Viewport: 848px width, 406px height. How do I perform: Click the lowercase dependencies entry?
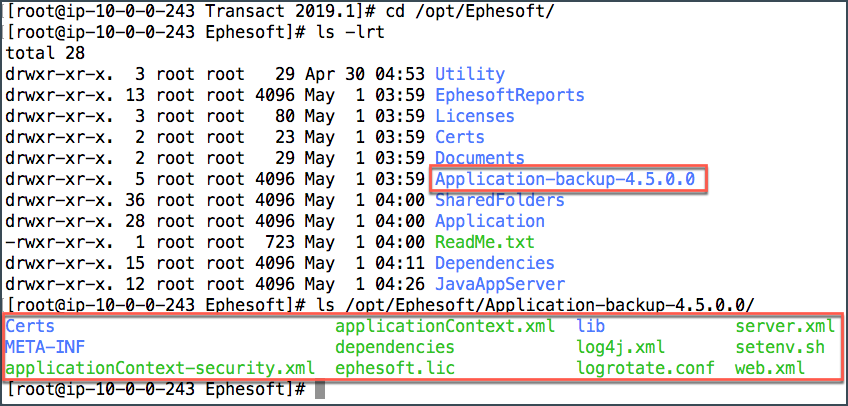(x=395, y=348)
